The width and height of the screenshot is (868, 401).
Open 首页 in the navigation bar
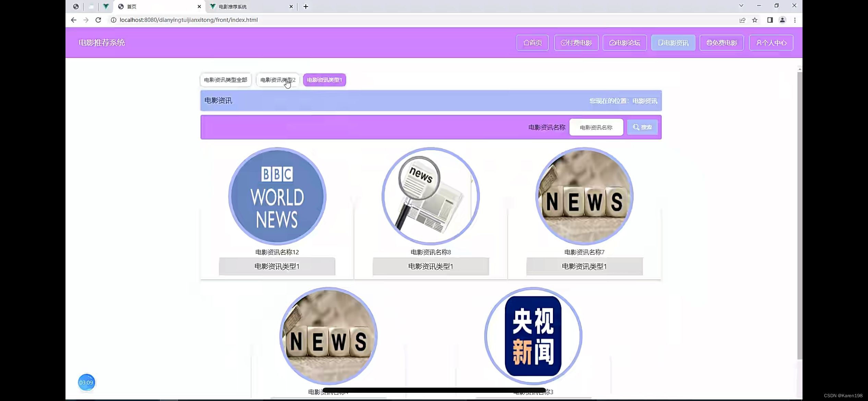click(532, 43)
